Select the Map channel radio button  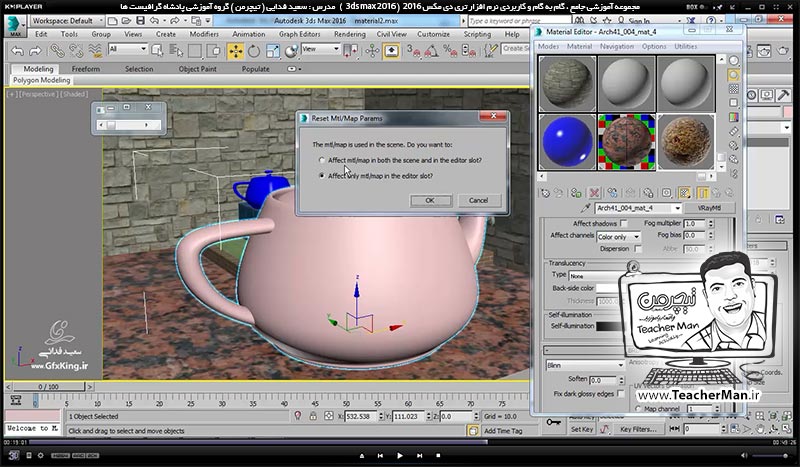coord(638,409)
